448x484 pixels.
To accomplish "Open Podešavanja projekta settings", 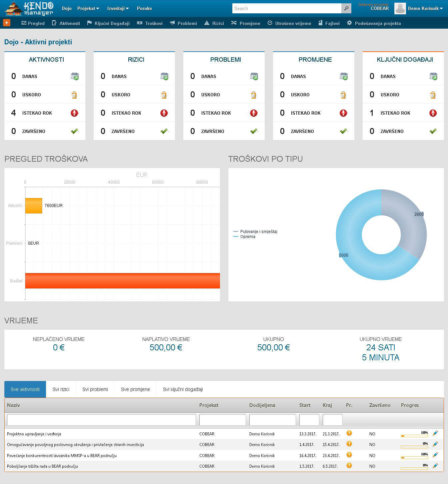I will point(374,23).
